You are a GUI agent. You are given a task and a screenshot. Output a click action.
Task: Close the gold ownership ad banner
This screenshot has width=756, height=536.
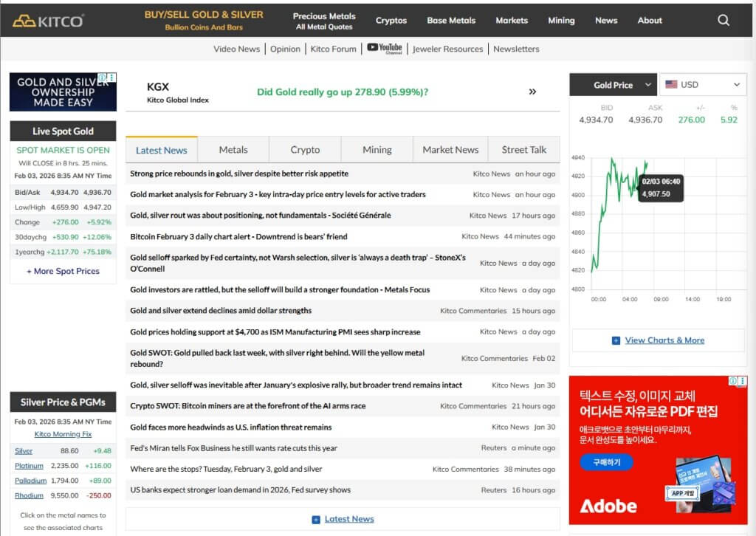(x=112, y=78)
